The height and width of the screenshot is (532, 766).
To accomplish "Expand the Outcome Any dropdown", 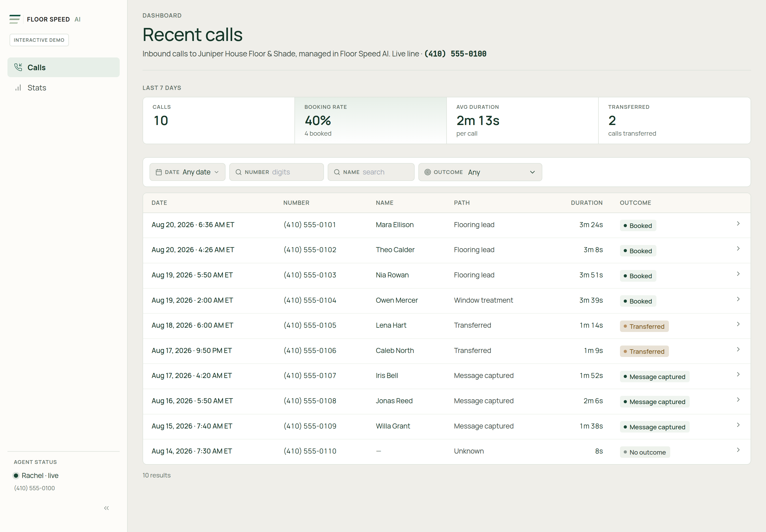I will tap(480, 172).
